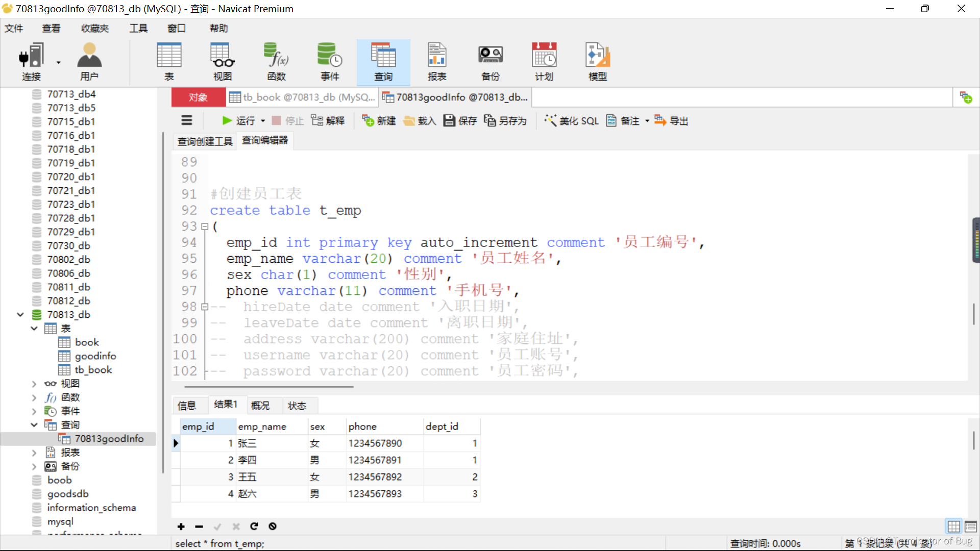Beautify SQL with 美化 SQL
980x551 pixels.
[571, 120]
